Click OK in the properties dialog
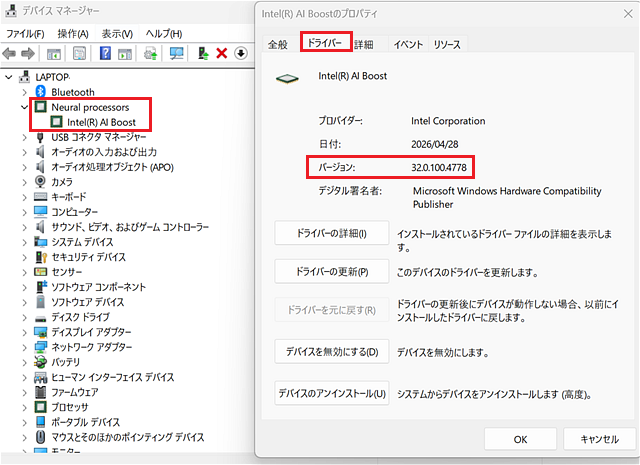 (x=520, y=439)
